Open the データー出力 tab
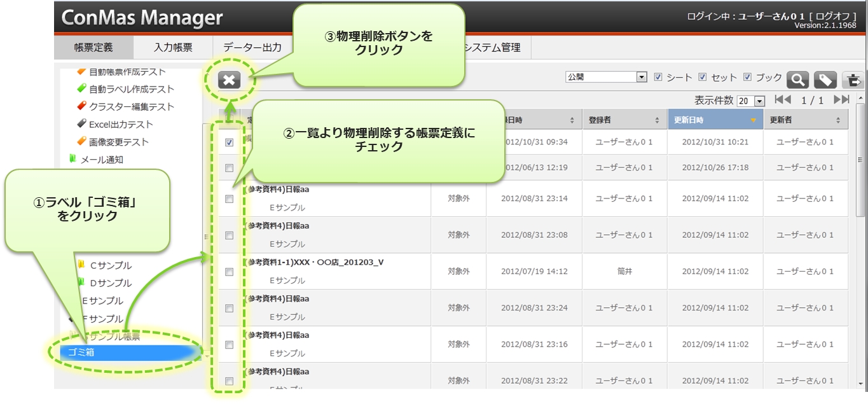This screenshot has height=404, width=868. point(252,48)
